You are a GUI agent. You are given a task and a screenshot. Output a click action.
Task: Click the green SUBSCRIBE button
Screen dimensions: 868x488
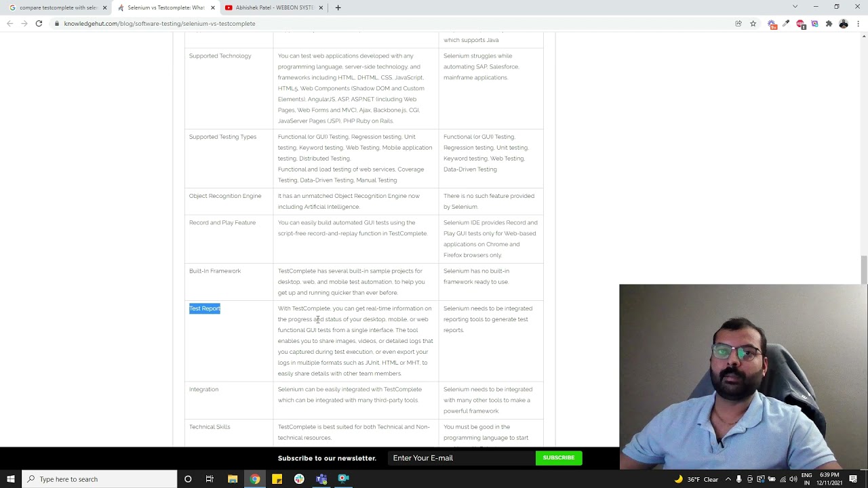click(559, 458)
